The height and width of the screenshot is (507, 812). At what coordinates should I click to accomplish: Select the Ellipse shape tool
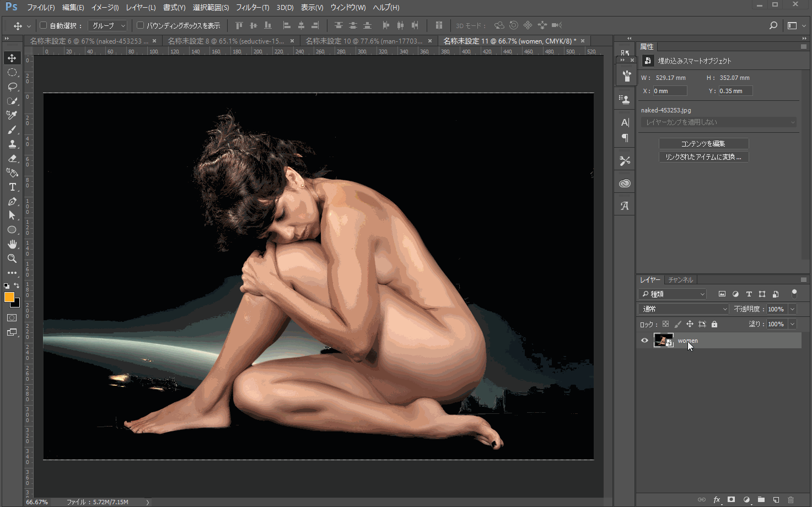12,230
